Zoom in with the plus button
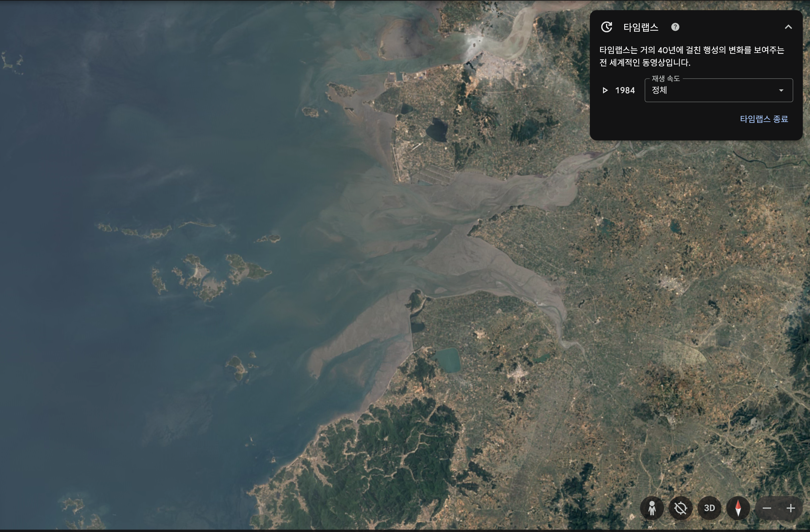The width and height of the screenshot is (810, 532). click(791, 508)
